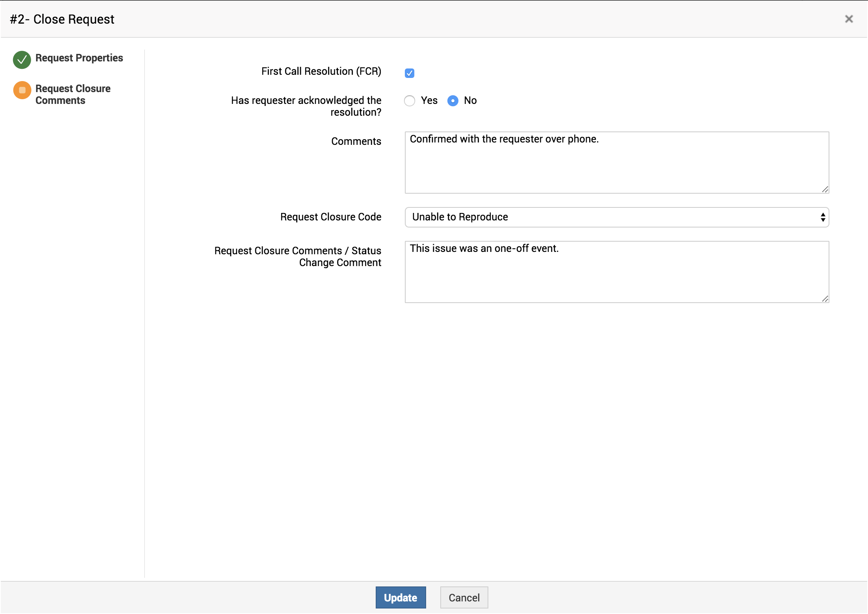868x614 pixels.
Task: Click the First Call Resolution (FCR) label
Action: [321, 71]
